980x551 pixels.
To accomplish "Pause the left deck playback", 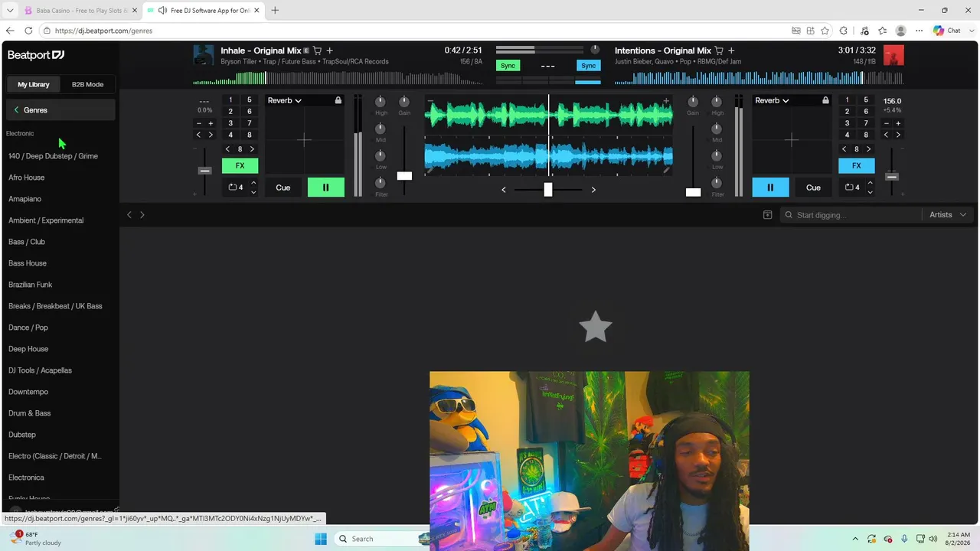I will coord(325,187).
